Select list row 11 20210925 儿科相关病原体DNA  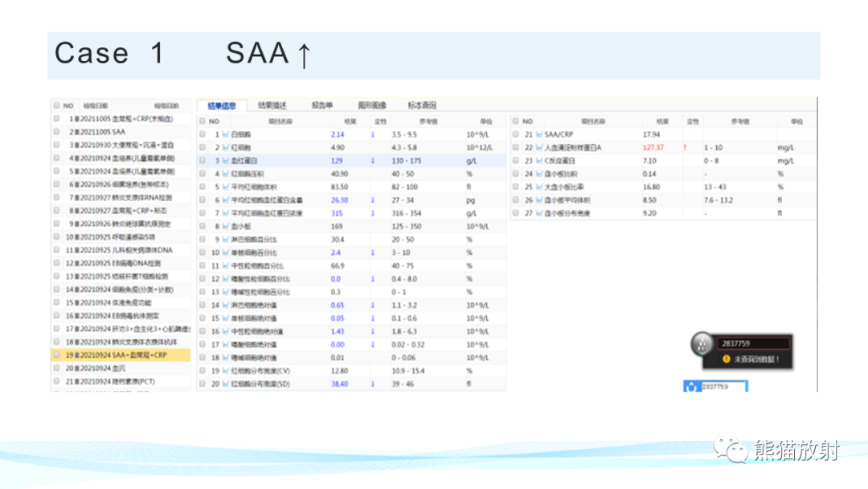[x=121, y=250]
